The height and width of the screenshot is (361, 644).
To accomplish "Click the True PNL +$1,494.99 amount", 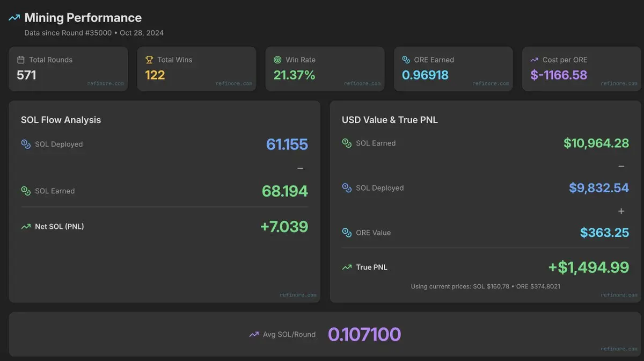I will pos(589,267).
